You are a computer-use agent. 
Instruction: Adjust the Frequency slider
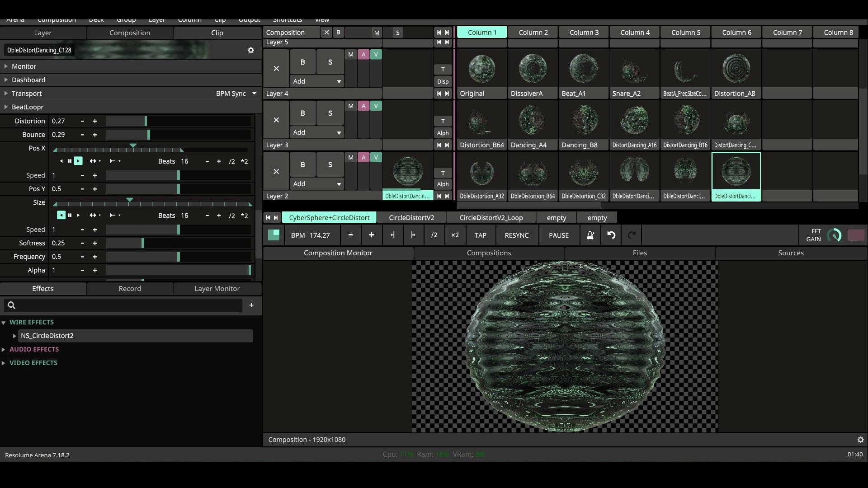click(179, 257)
